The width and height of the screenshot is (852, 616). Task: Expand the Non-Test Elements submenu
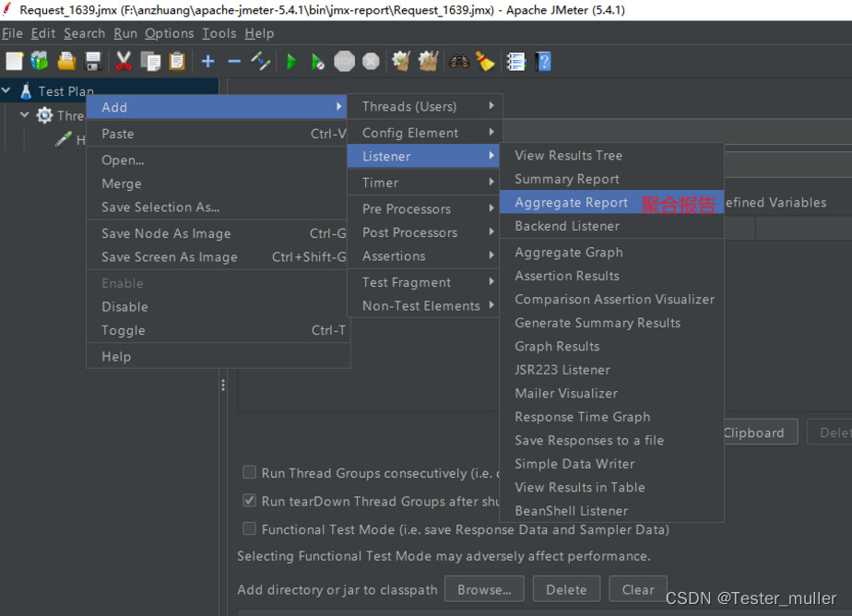point(425,306)
